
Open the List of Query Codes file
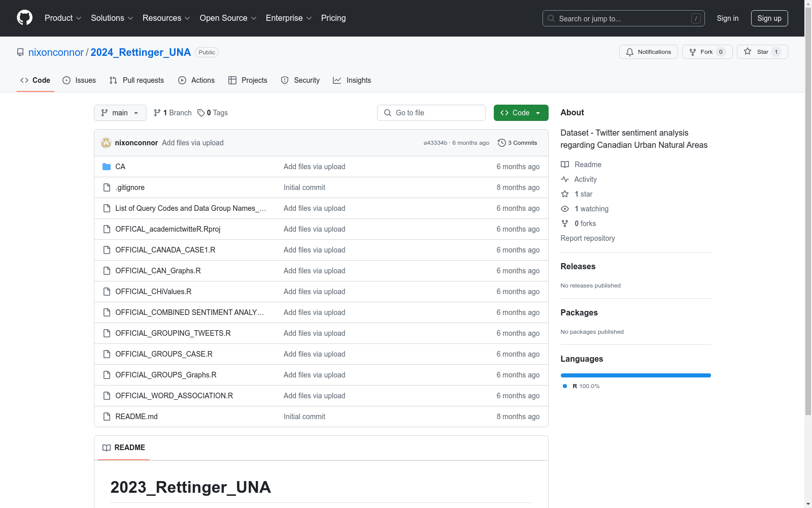(191, 208)
